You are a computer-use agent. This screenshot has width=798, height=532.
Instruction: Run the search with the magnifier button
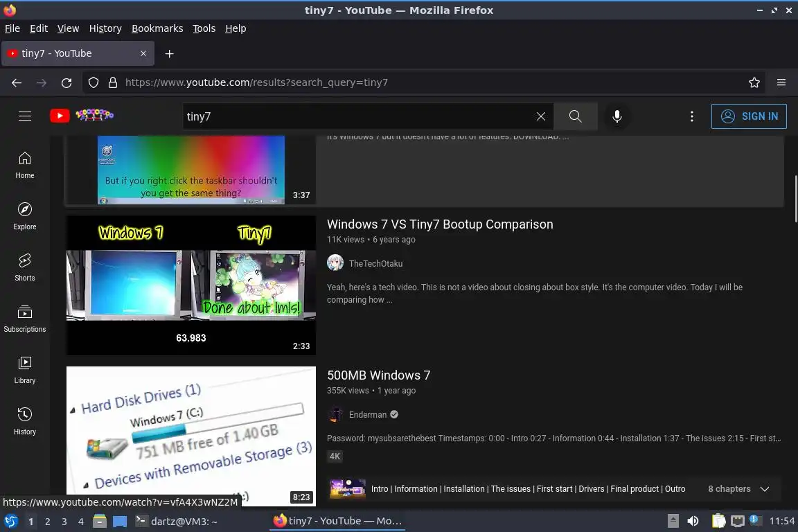pyautogui.click(x=575, y=116)
